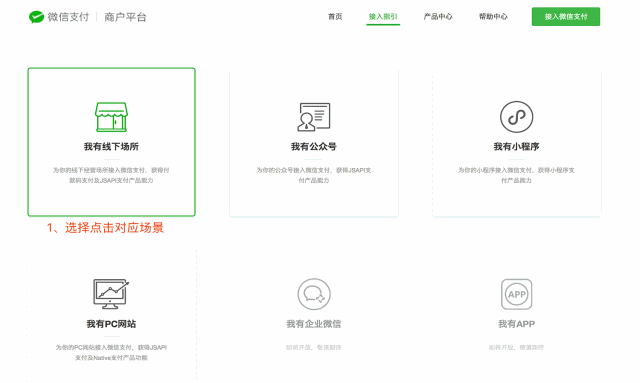Select the 我有PC网站 title
The width and height of the screenshot is (640, 383).
point(111,324)
